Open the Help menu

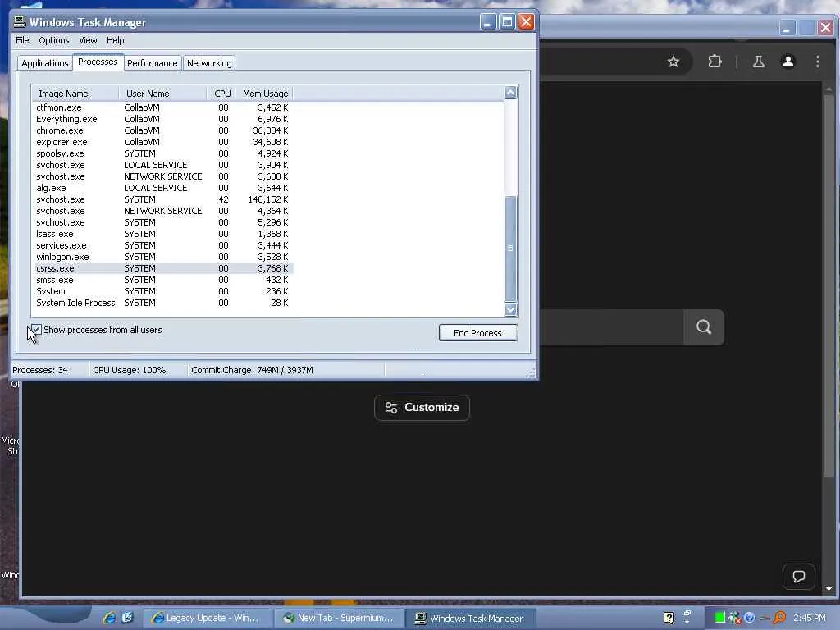[x=115, y=40]
